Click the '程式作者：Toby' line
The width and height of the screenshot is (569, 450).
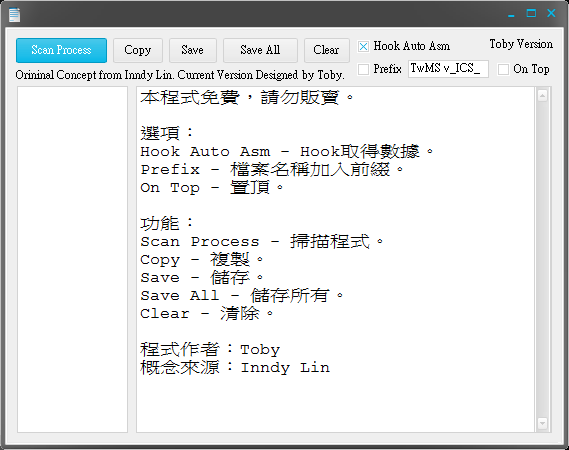tap(210, 350)
